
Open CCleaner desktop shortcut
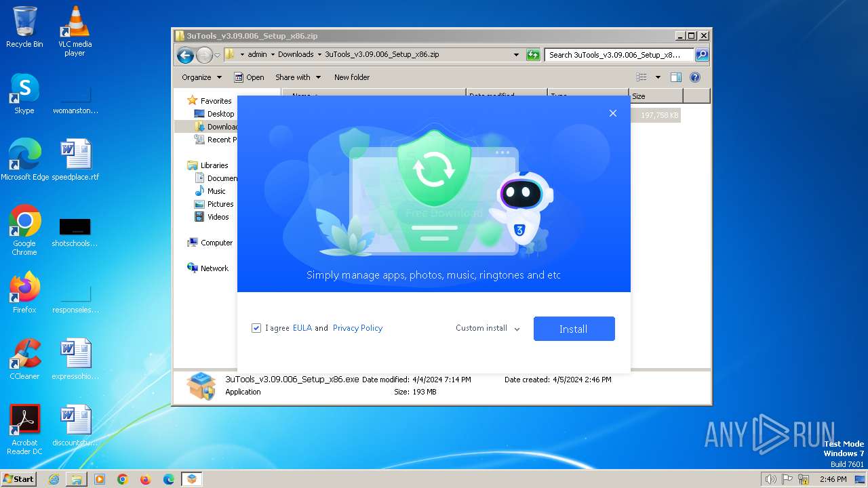(24, 359)
